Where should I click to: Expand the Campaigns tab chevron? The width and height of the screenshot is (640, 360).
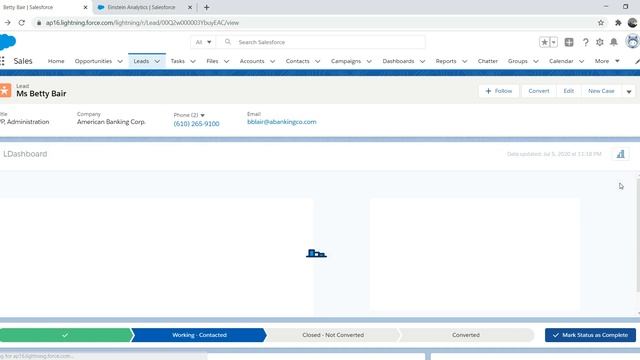369,61
